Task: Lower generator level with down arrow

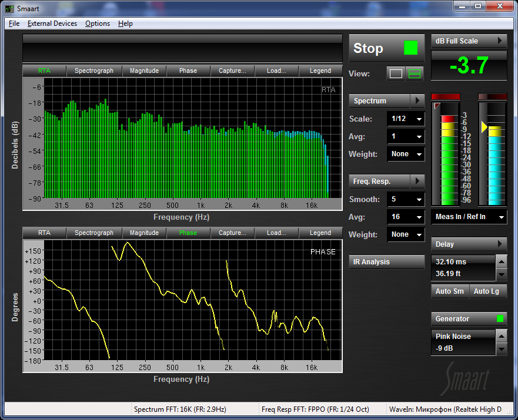Action: (501, 349)
